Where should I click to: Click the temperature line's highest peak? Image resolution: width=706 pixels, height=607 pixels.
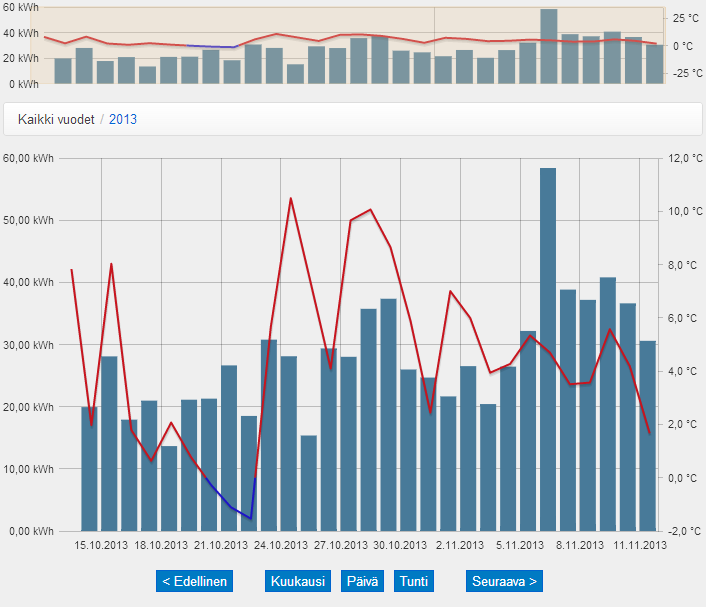pos(290,199)
